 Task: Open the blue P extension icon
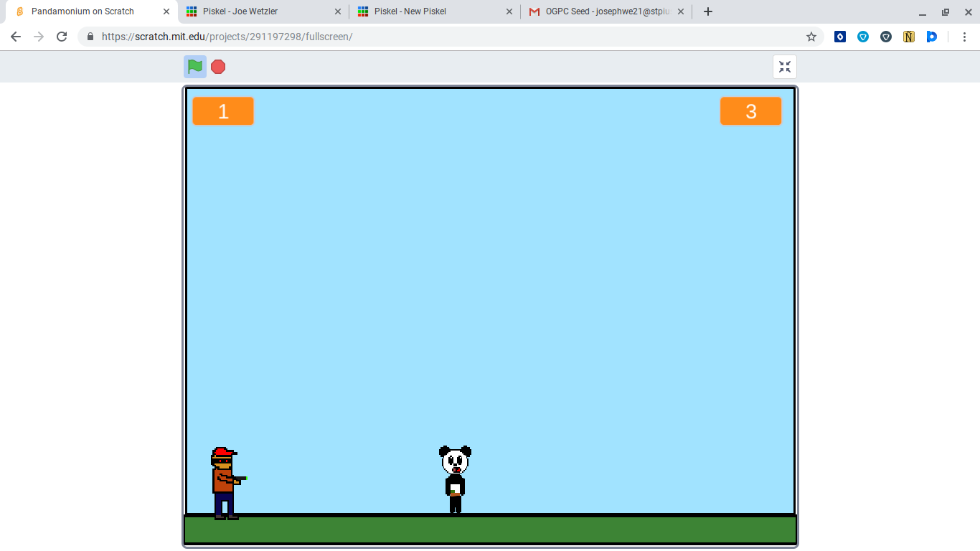tap(931, 37)
